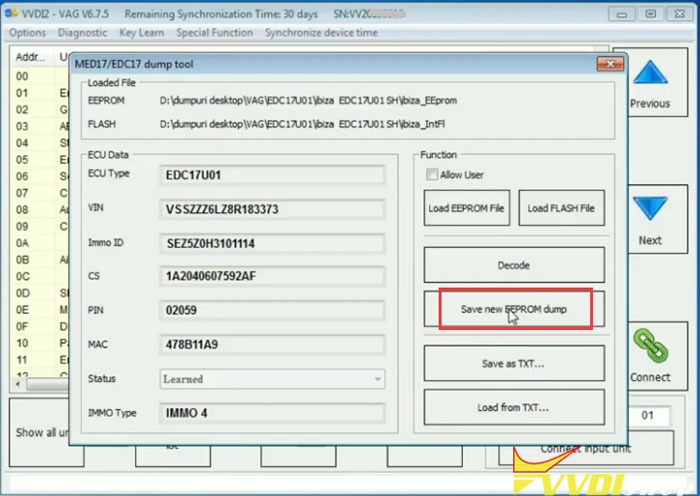Select address row 0A in unit list
700x496 pixels.
click(x=39, y=243)
